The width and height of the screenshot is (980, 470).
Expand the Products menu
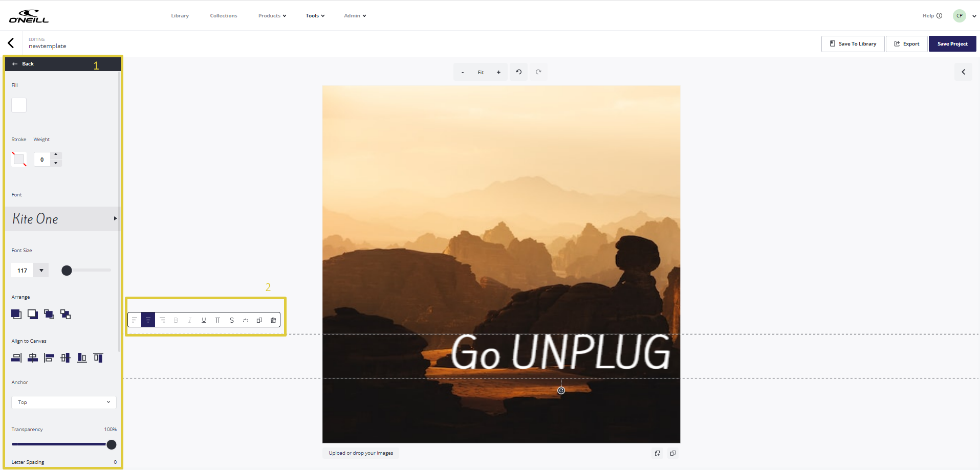coord(272,16)
